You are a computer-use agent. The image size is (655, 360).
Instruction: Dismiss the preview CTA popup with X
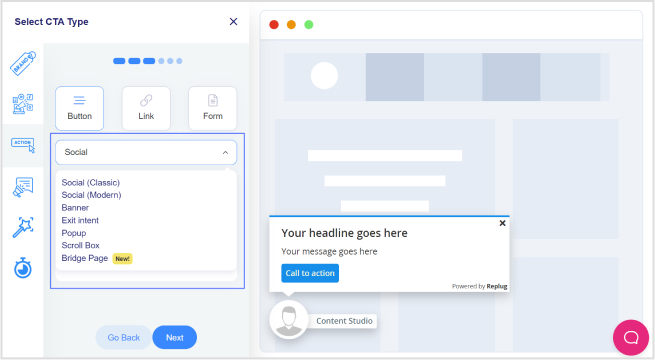point(503,223)
